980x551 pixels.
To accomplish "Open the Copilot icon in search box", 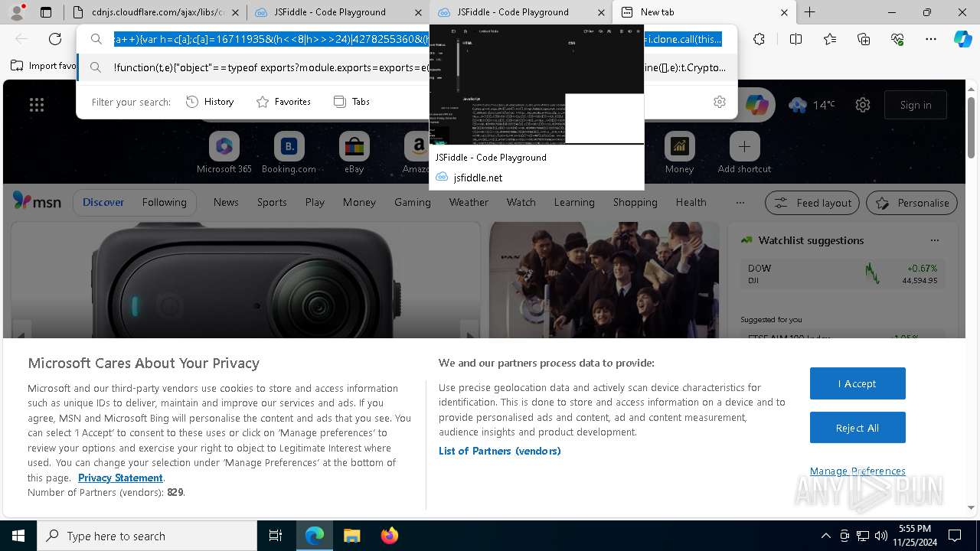I will click(756, 105).
